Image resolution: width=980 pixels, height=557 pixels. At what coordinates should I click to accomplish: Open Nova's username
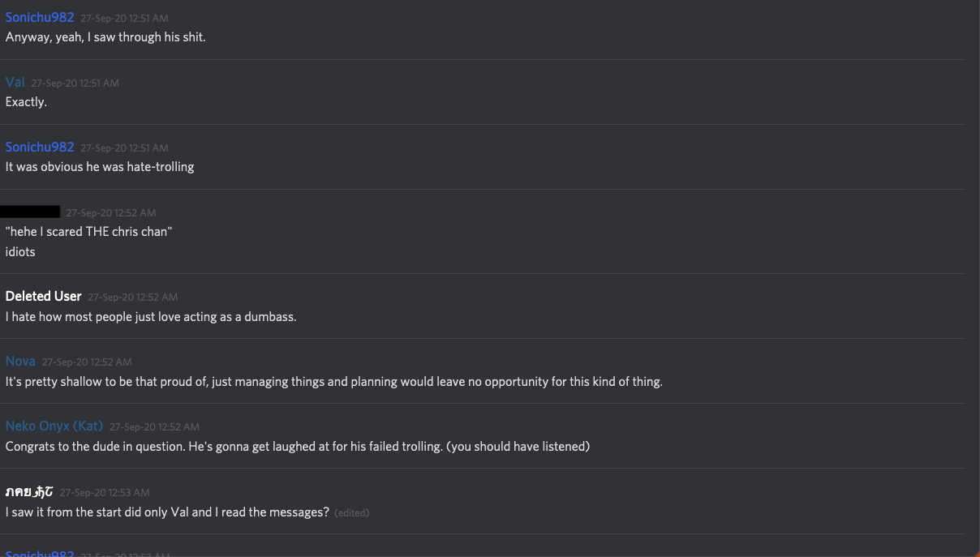(x=20, y=361)
